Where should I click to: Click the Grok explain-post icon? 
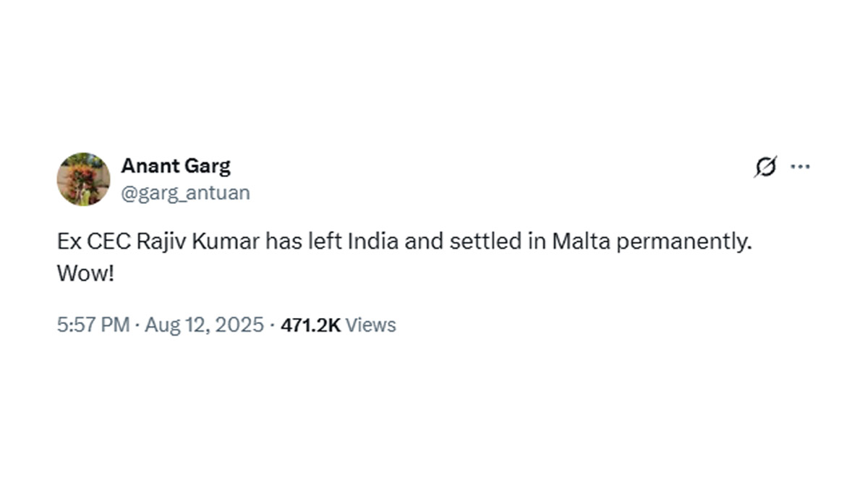(x=765, y=167)
